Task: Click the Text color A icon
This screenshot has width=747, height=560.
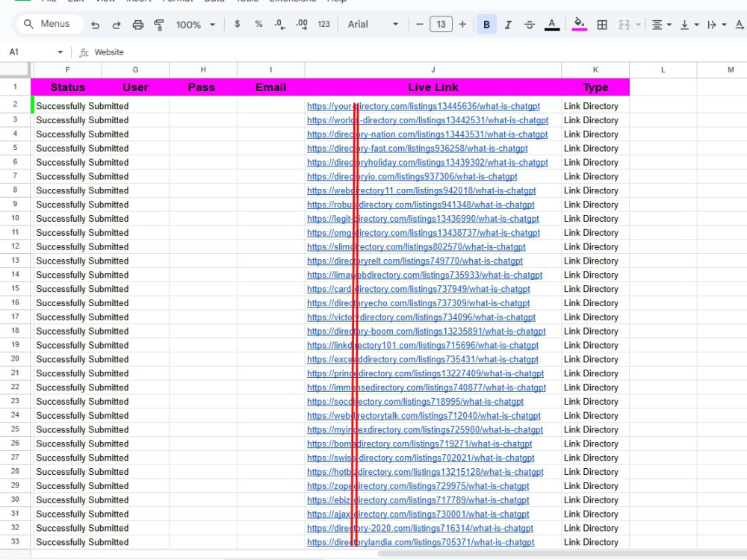Action: [x=552, y=25]
